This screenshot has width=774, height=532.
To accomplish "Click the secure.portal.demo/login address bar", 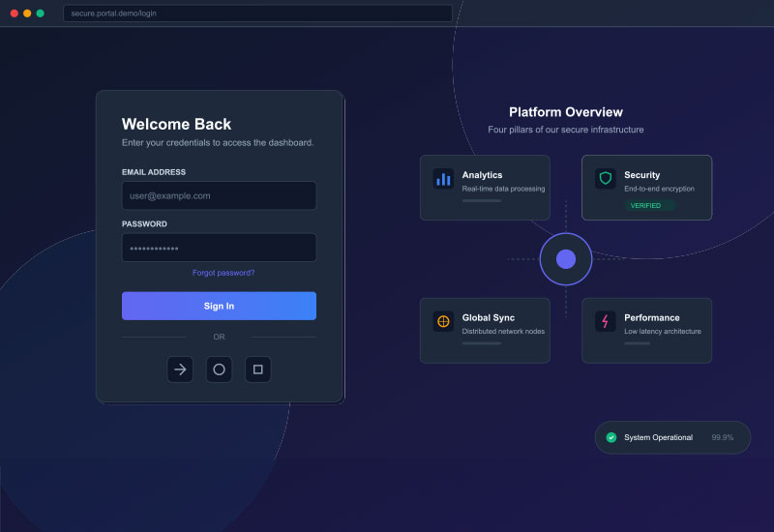I will pyautogui.click(x=257, y=14).
